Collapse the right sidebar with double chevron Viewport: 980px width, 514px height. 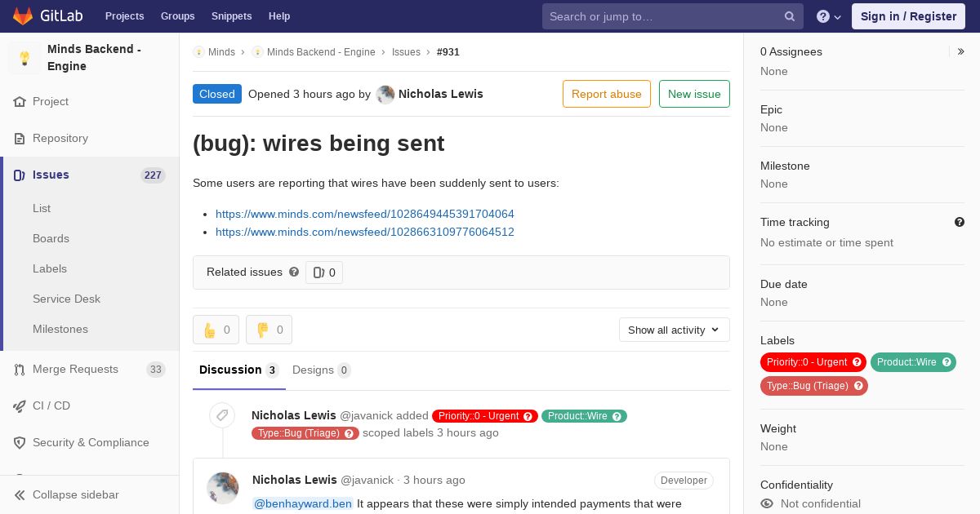click(961, 51)
